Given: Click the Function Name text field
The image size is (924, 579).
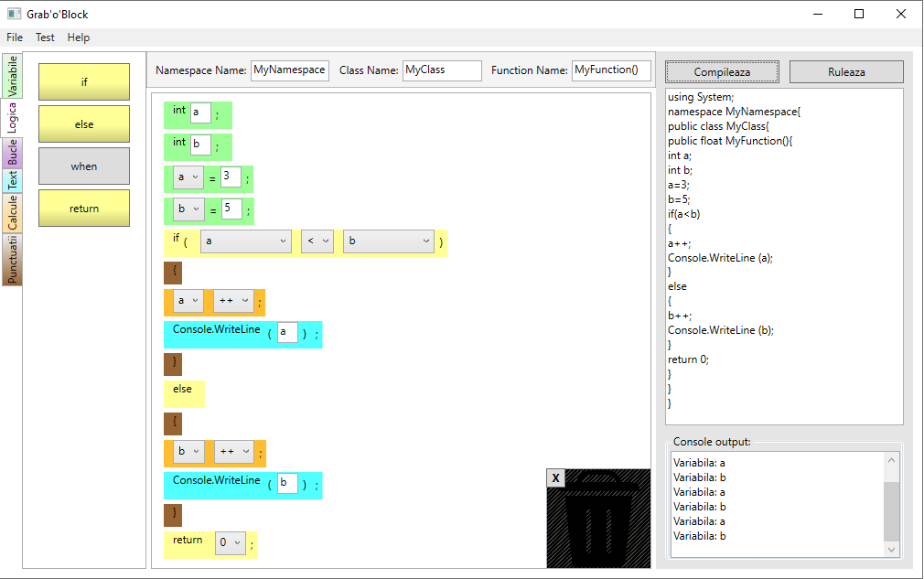Looking at the screenshot, I should [x=611, y=70].
